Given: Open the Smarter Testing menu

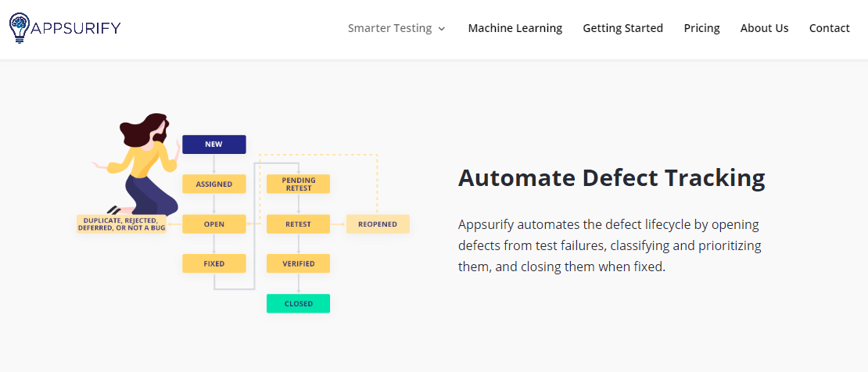Looking at the screenshot, I should 389,28.
